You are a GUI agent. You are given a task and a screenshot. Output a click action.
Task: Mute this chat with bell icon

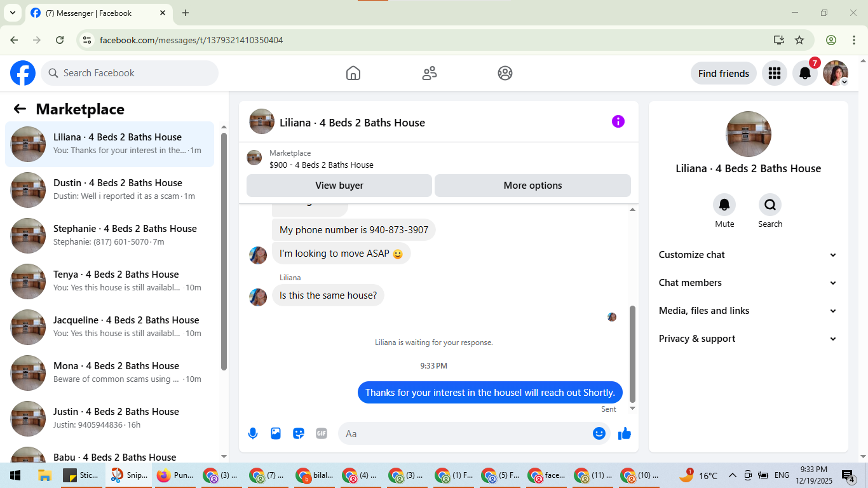[x=724, y=205]
